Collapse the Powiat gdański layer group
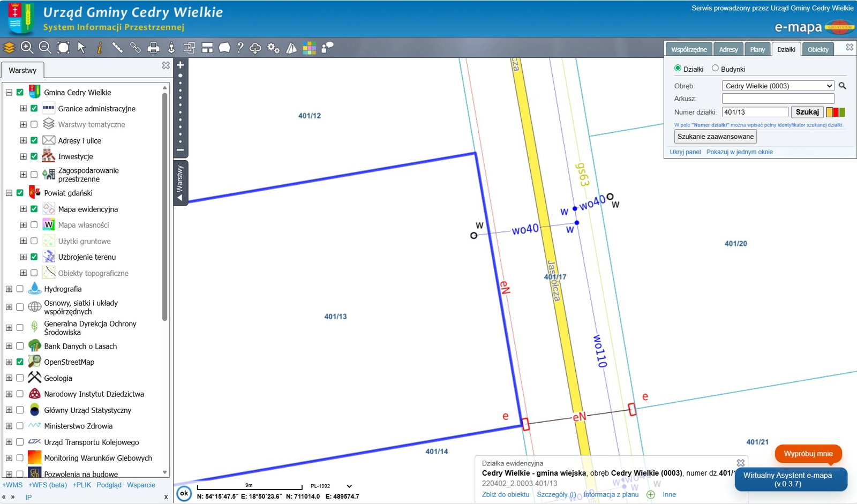The image size is (857, 504). click(x=9, y=193)
